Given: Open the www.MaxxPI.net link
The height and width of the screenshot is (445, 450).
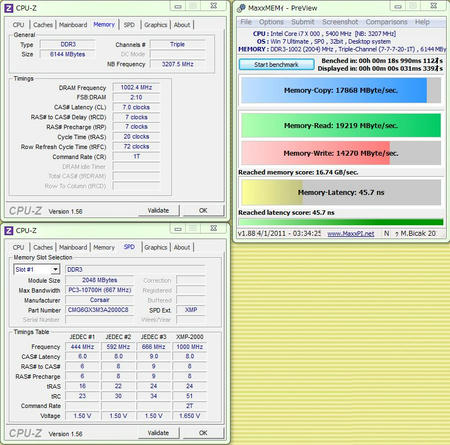Looking at the screenshot, I should 351,234.
